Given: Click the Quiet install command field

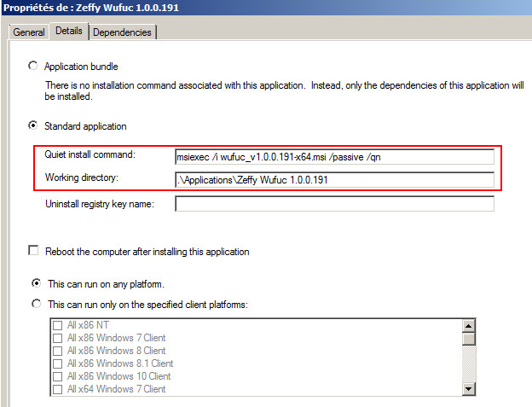Looking at the screenshot, I should point(334,157).
